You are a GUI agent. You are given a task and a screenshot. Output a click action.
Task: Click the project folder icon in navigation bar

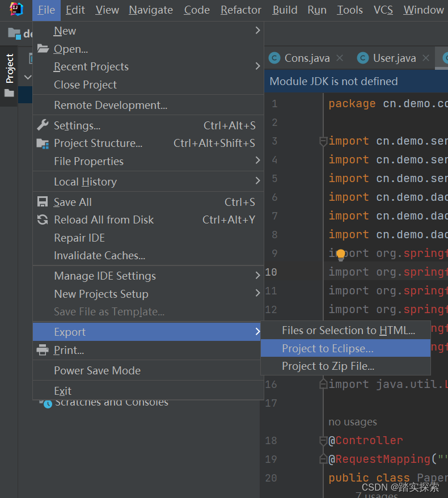tap(14, 33)
